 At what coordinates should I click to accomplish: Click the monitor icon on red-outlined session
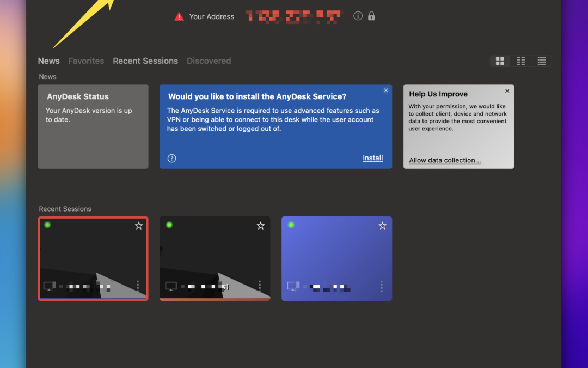[x=49, y=286]
